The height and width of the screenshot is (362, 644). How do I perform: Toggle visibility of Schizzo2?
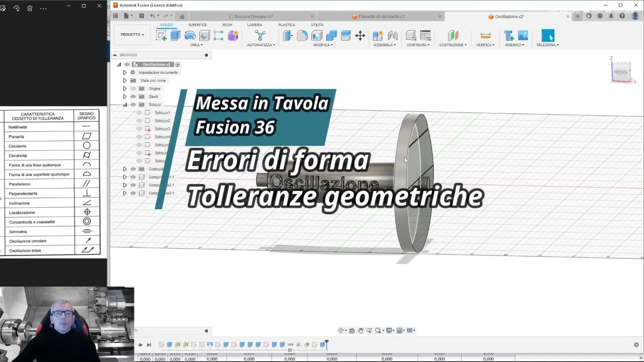(x=139, y=121)
